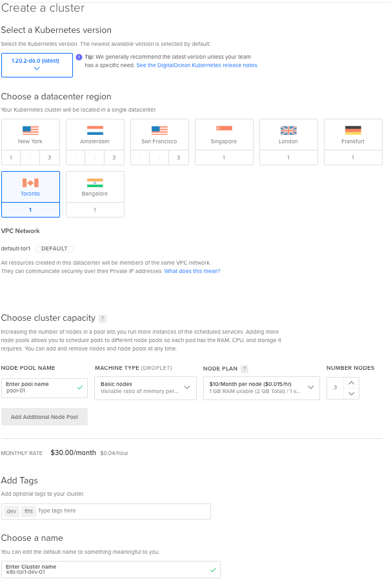
Task: Increase the number of nodes
Action: (x=351, y=382)
